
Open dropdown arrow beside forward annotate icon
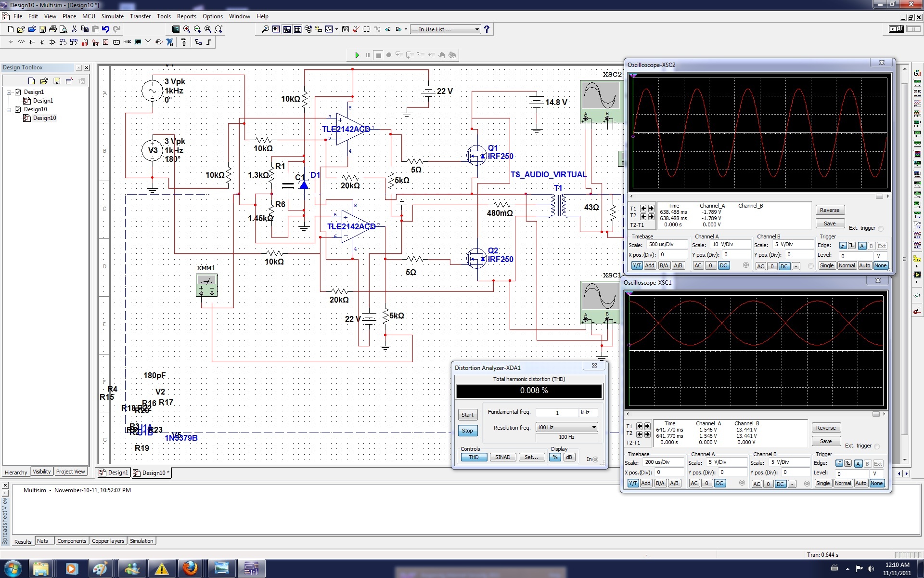406,29
